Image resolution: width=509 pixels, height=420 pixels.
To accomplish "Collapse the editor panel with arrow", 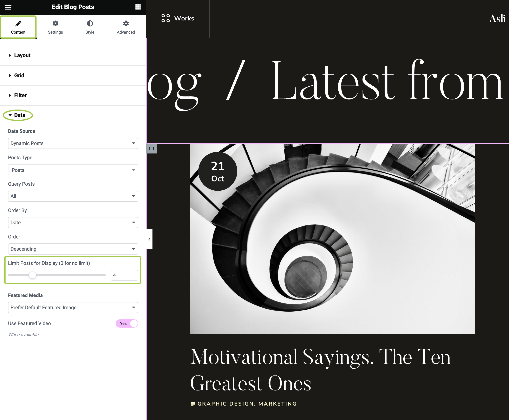I will (149, 239).
